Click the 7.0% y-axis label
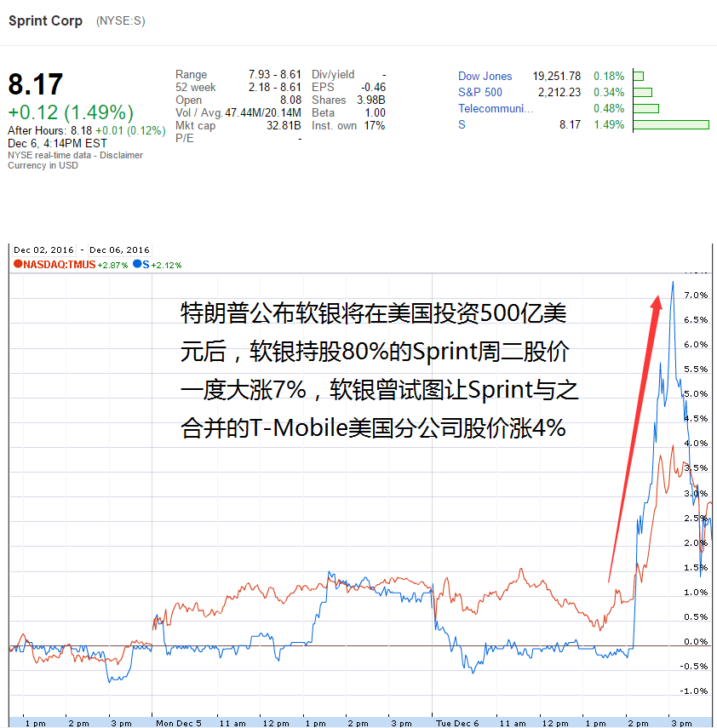 pyautogui.click(x=696, y=295)
